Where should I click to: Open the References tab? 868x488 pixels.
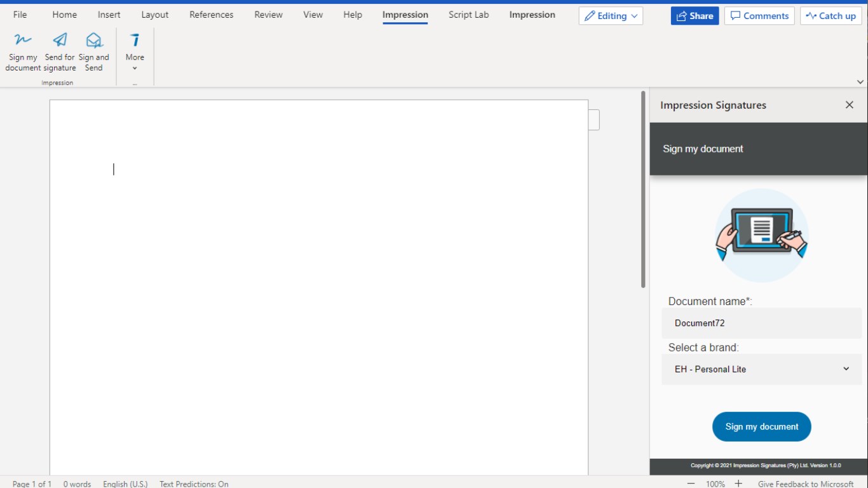pos(212,15)
